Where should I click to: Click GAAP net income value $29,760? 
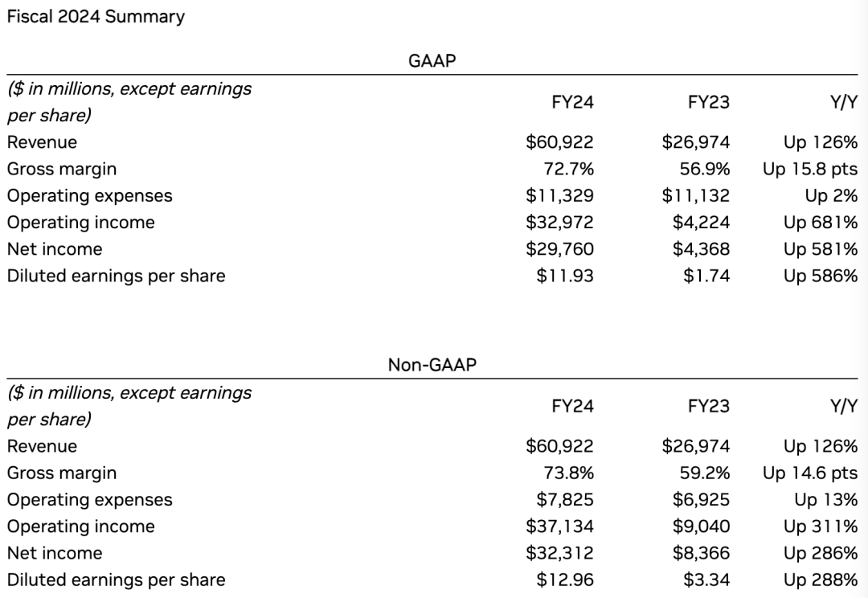559,248
